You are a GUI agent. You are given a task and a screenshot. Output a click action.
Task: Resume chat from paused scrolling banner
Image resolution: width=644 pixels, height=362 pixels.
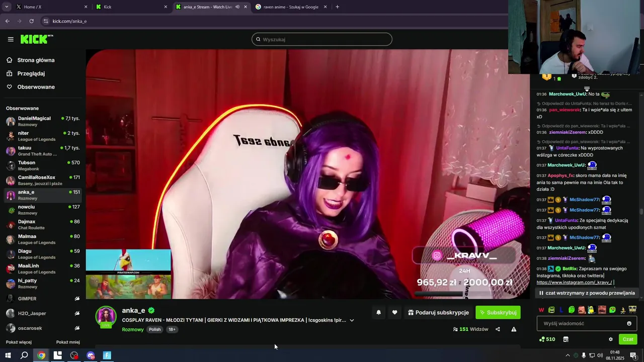tap(587, 293)
